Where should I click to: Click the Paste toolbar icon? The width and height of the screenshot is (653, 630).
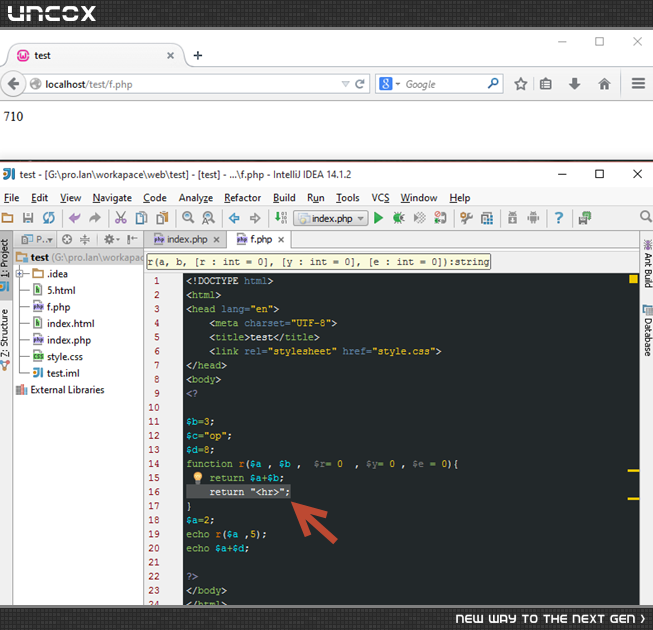[162, 217]
